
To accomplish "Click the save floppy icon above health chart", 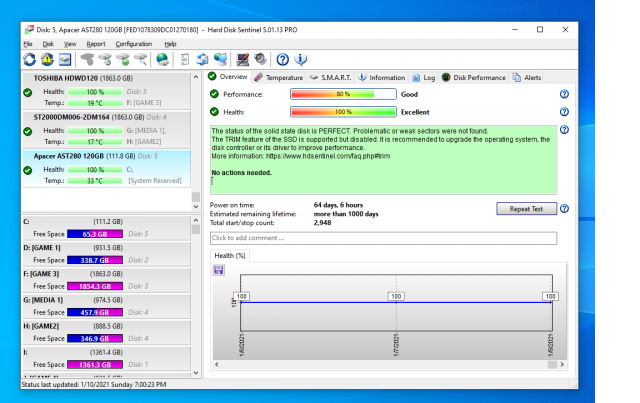I will (218, 270).
